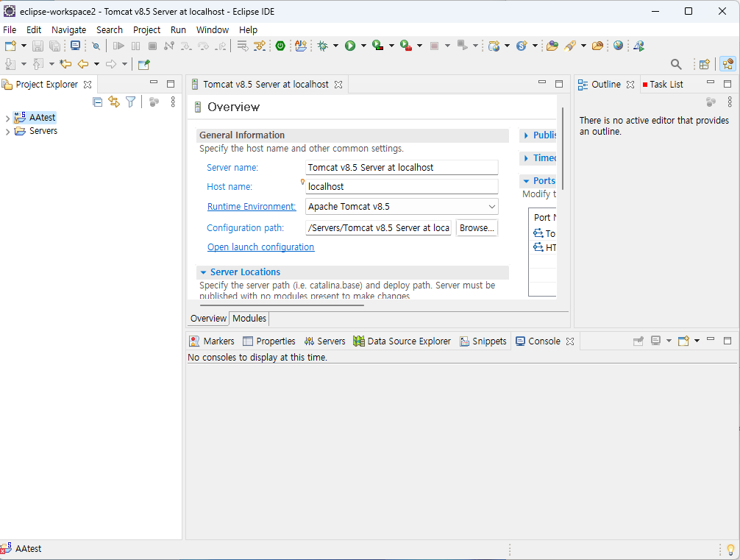Switch to the Modules editor tab
The height and width of the screenshot is (560, 740).
click(249, 318)
